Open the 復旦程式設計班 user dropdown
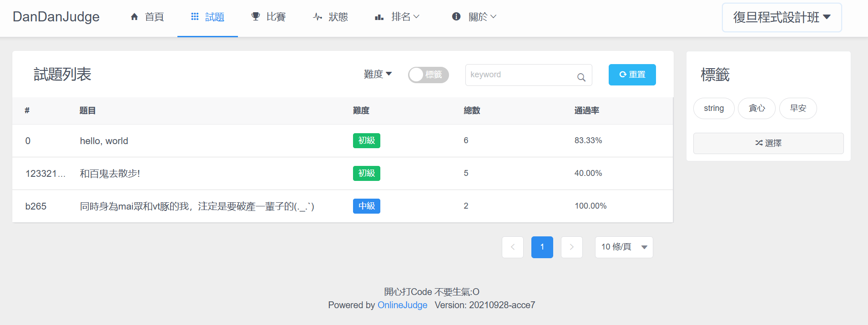 point(782,17)
